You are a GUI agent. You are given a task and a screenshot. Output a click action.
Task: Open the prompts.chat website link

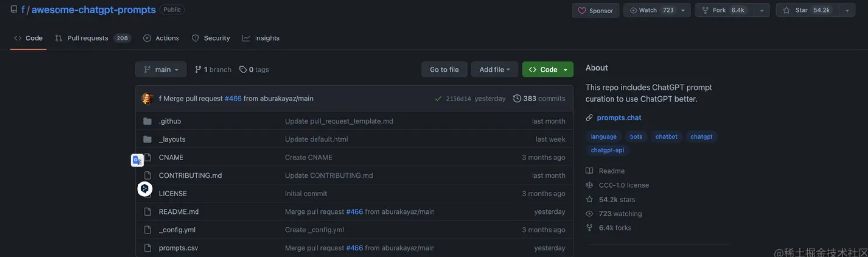619,118
